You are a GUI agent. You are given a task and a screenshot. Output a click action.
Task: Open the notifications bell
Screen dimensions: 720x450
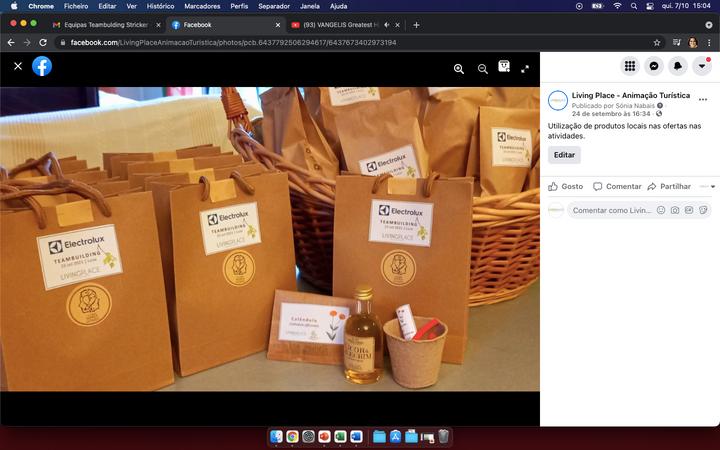pyautogui.click(x=678, y=66)
